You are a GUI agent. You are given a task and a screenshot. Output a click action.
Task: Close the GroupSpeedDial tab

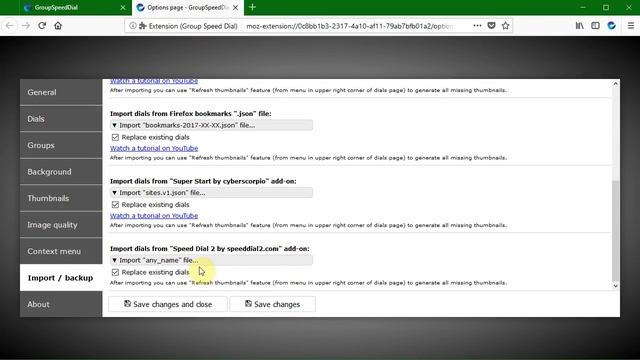[x=123, y=8]
